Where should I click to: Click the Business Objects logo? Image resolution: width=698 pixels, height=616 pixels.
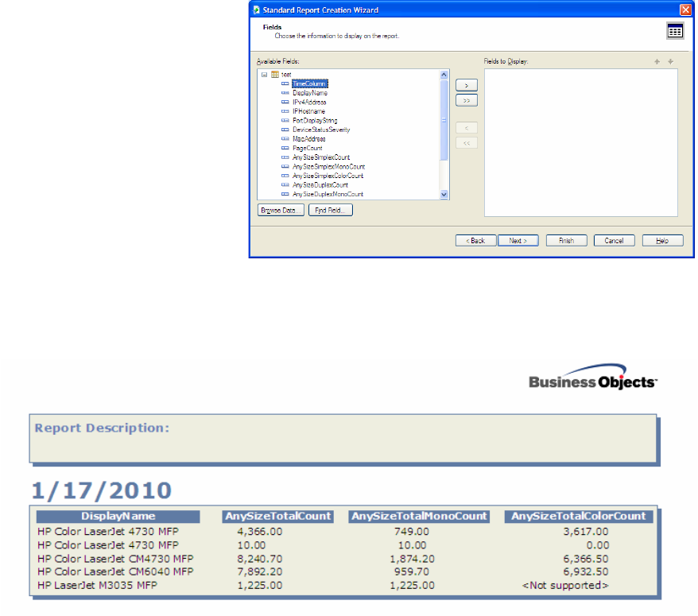(x=593, y=377)
